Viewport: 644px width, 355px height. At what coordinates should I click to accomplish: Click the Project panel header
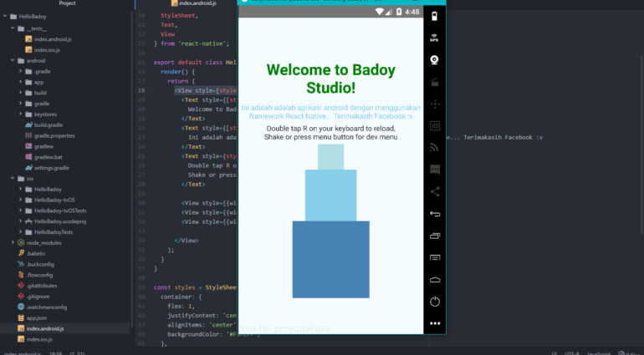(x=67, y=4)
